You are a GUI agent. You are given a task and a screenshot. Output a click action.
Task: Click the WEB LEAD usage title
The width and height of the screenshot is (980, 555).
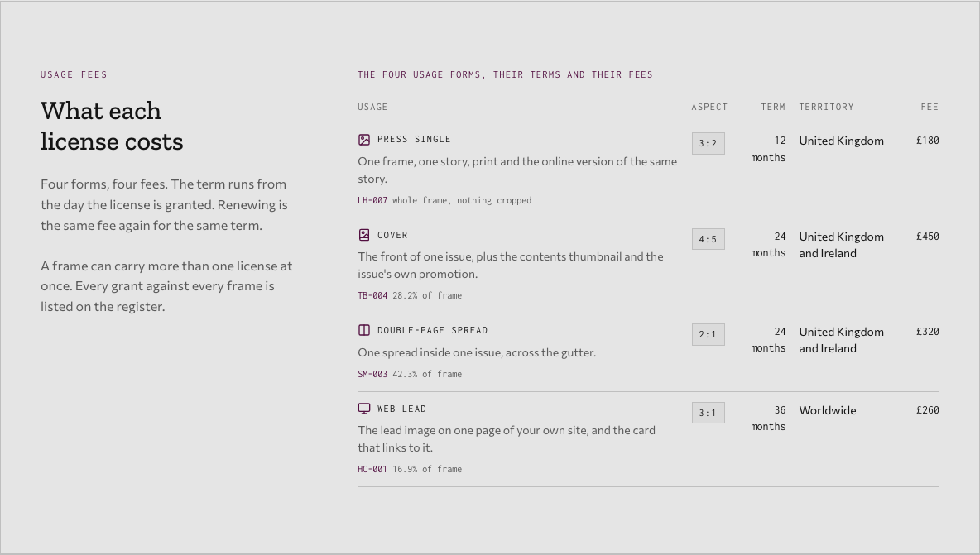click(x=402, y=409)
